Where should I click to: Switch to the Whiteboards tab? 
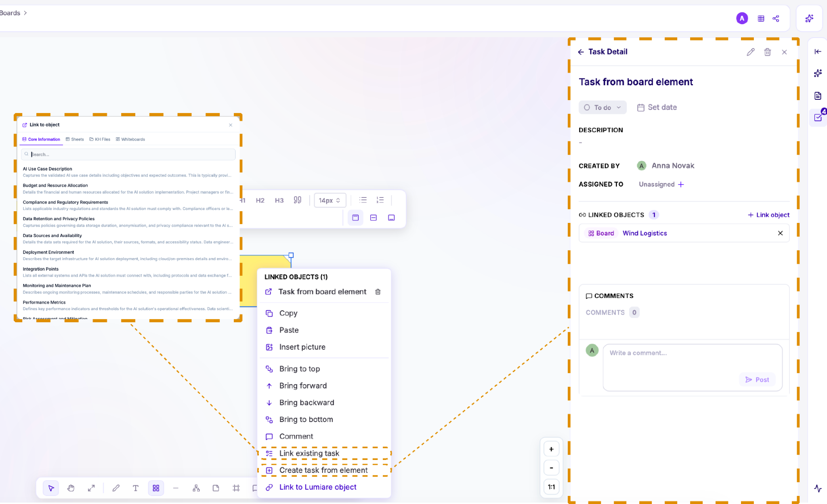[130, 139]
